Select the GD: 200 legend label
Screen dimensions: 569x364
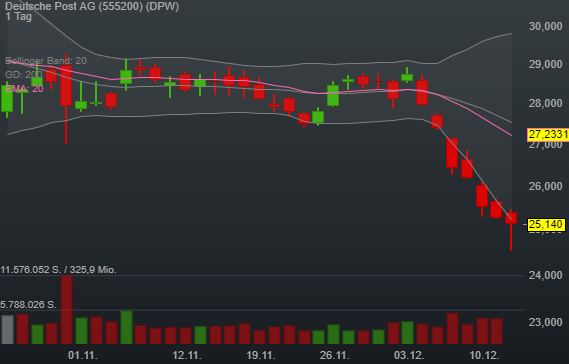tap(24, 75)
